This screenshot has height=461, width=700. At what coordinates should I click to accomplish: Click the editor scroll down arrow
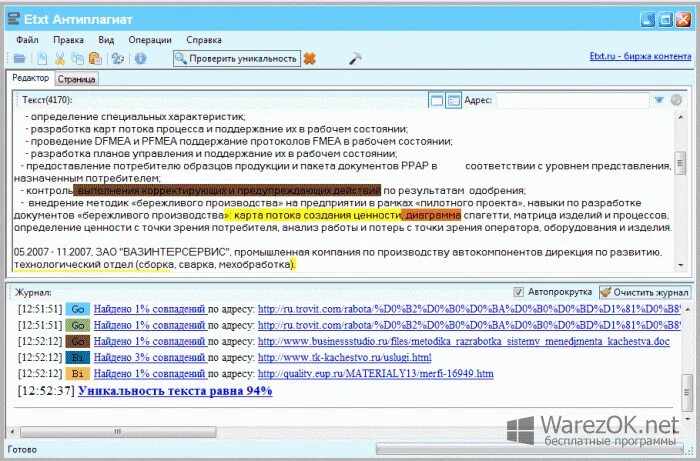(680, 265)
